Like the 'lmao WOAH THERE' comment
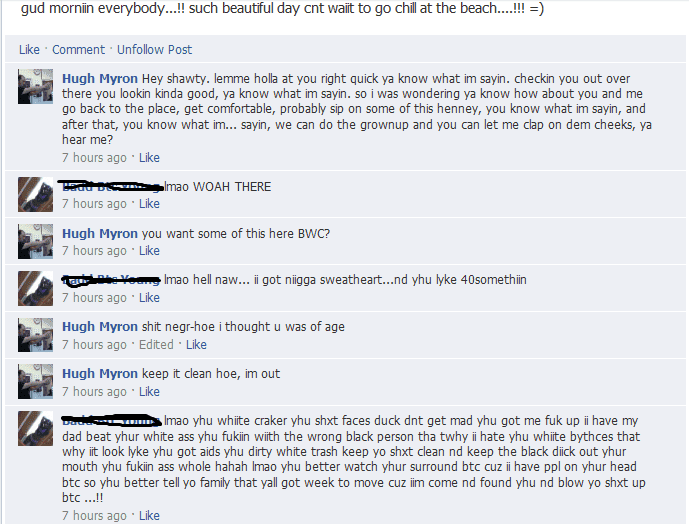This screenshot has width=689, height=524. click(x=149, y=204)
